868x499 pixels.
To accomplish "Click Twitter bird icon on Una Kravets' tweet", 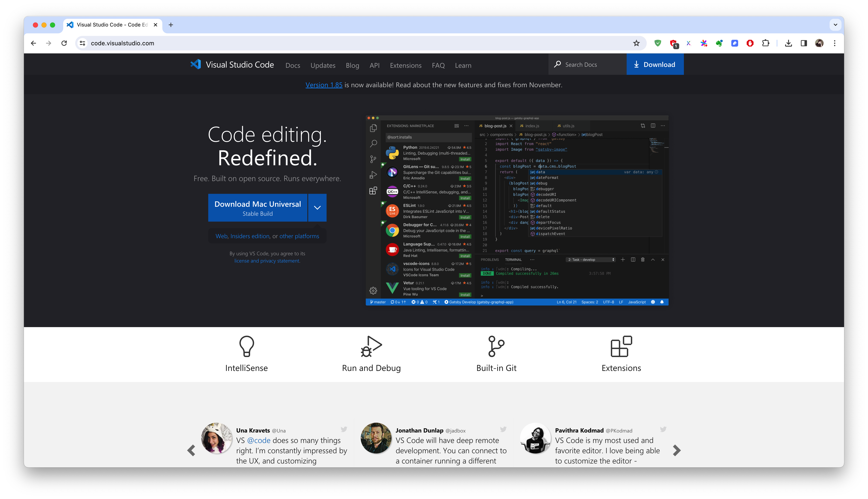I will point(344,429).
